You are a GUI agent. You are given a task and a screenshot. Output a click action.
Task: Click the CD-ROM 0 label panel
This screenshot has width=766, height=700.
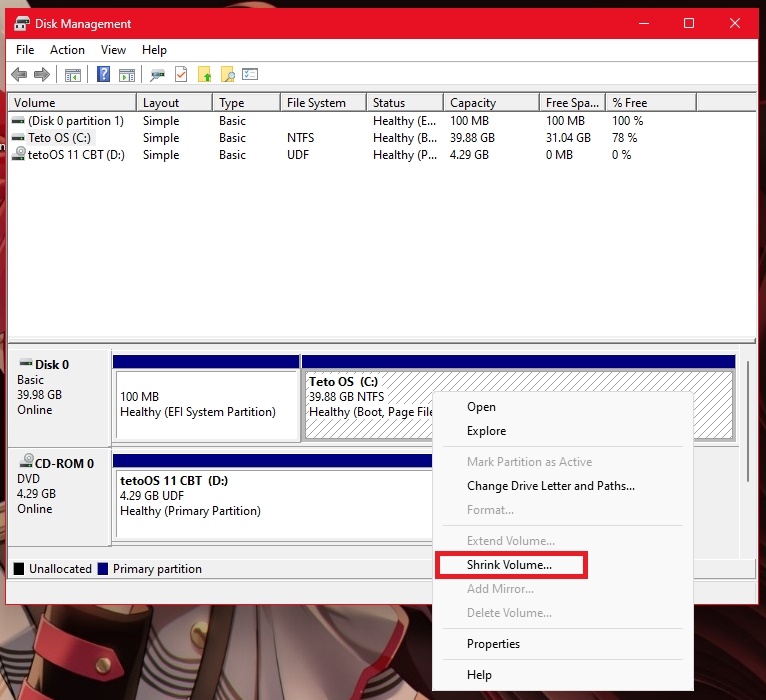59,496
